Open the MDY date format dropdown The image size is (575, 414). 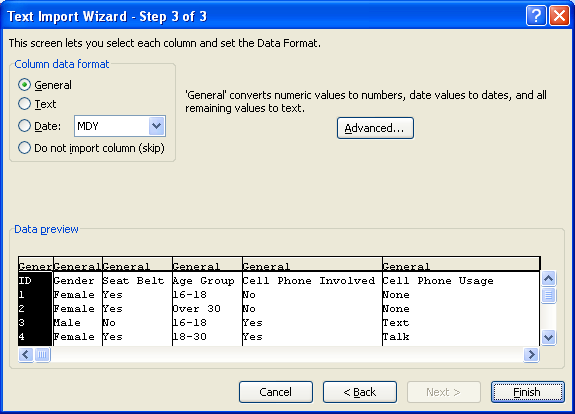tap(157, 126)
